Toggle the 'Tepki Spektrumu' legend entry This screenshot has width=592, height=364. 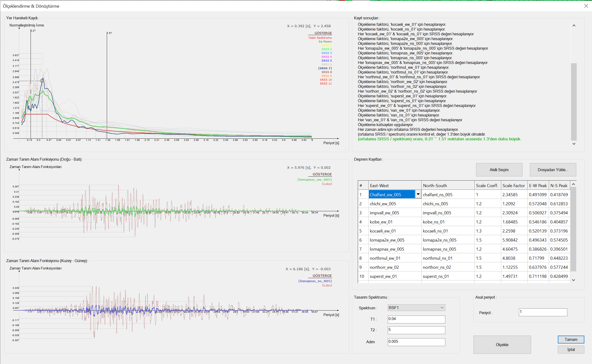[x=320, y=38]
